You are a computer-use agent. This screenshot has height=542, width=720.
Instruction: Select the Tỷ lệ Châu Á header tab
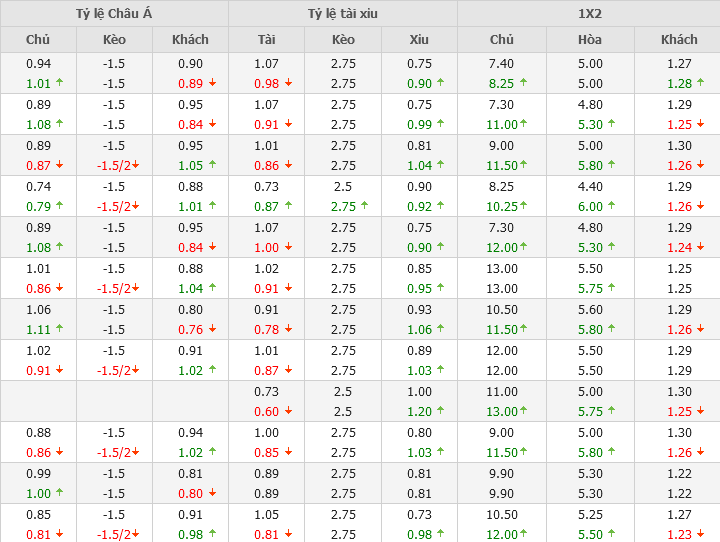coord(114,14)
